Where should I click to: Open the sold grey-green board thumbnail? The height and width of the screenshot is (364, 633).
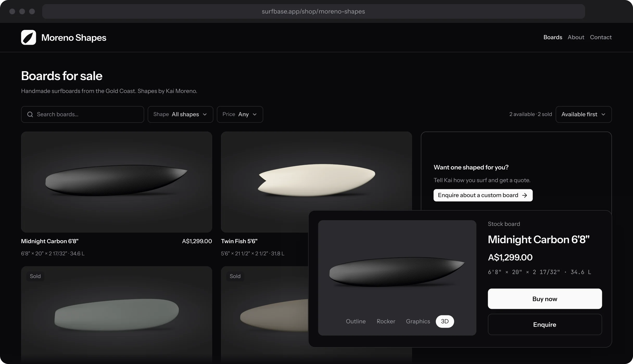[117, 315]
